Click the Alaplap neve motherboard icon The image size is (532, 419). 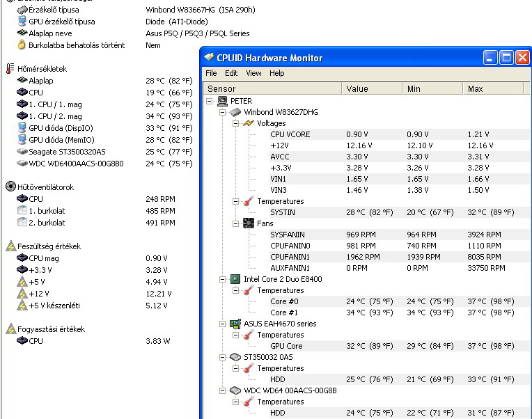[x=22, y=33]
